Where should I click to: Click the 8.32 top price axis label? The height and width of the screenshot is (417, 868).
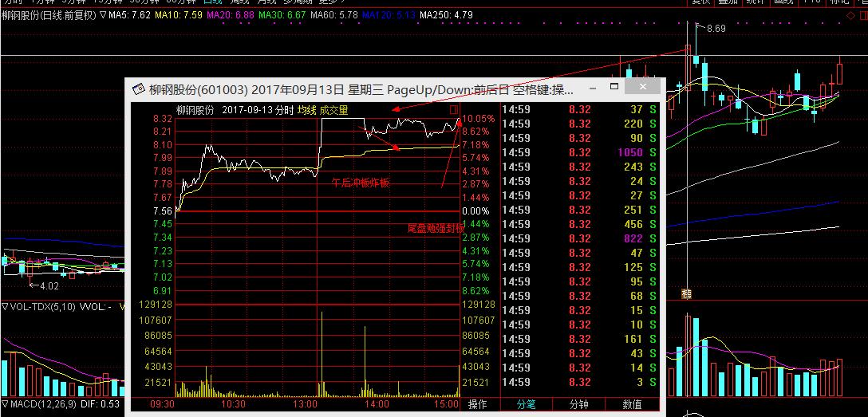click(x=163, y=118)
